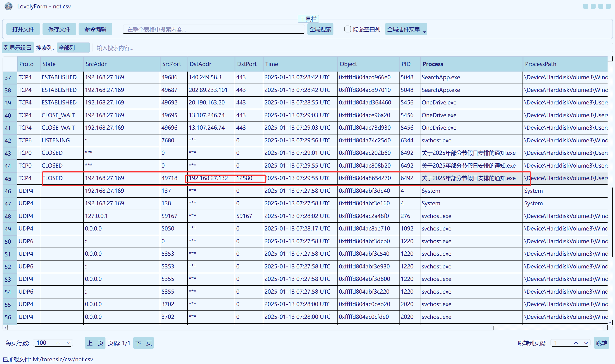Viewport: 615px width, 364px height.
Task: Click row 48 source address 127.0.0.1
Action: pos(122,216)
